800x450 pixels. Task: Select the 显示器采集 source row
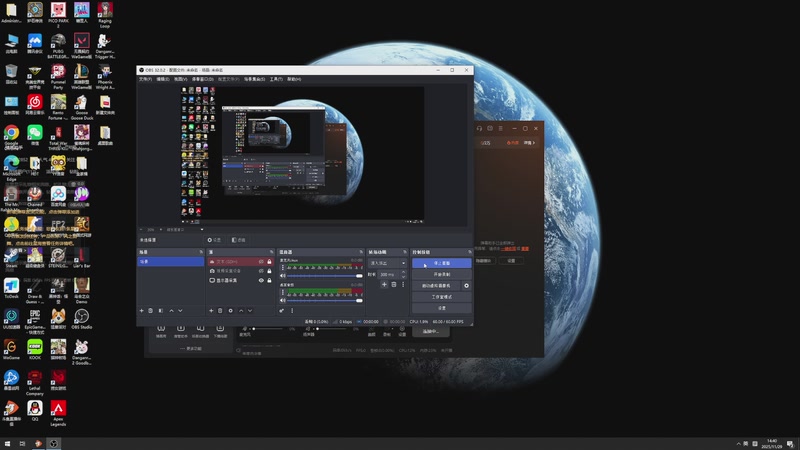pyautogui.click(x=240, y=280)
